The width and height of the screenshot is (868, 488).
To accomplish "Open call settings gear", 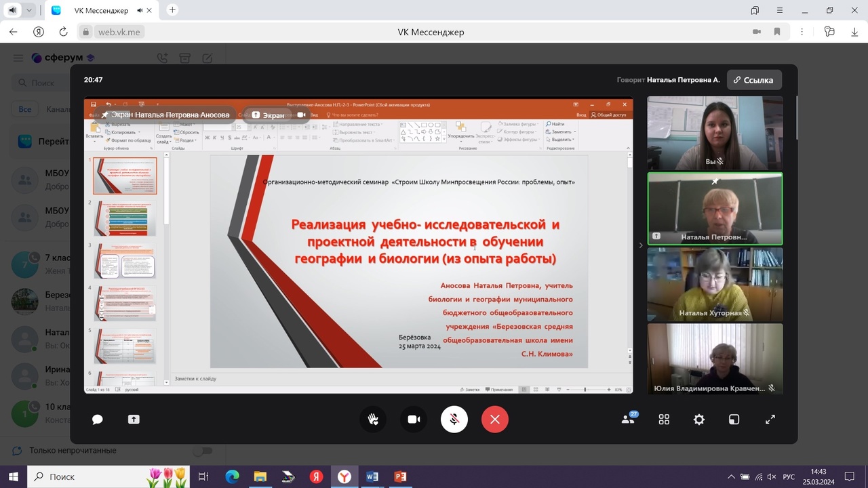I will pos(699,420).
